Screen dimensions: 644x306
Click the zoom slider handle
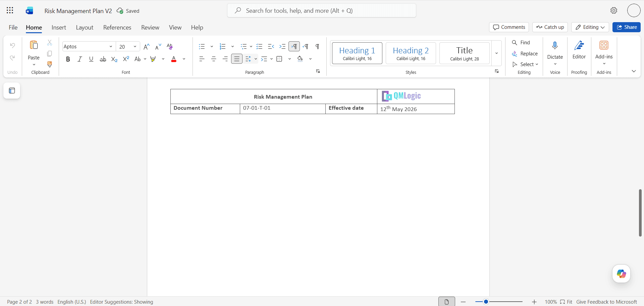pyautogui.click(x=486, y=302)
